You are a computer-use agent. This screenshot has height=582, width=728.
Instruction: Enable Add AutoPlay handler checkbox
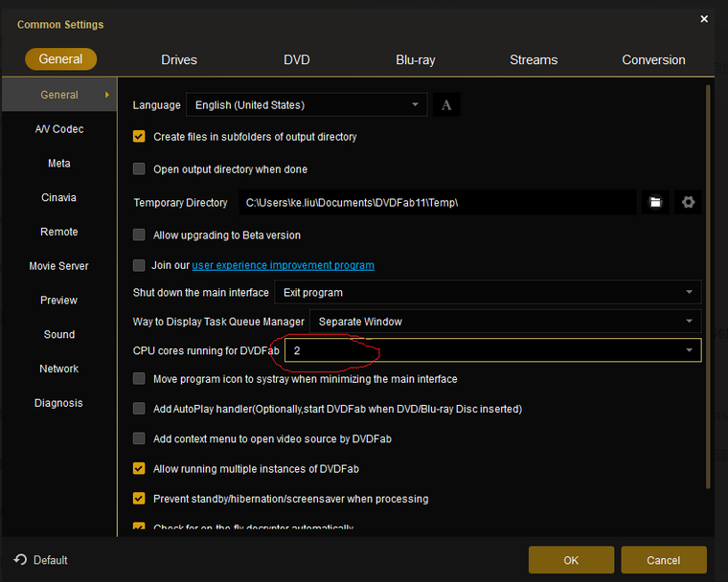(x=139, y=409)
